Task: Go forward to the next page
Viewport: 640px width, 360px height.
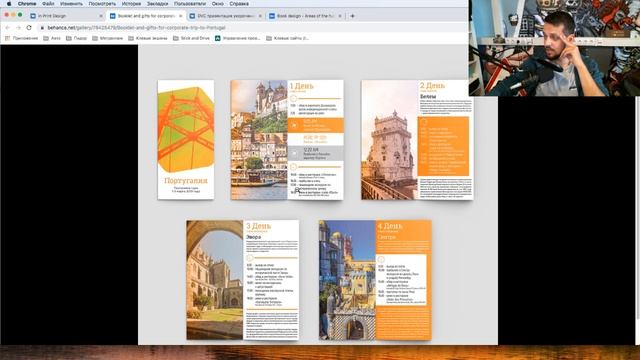Action: point(18,28)
